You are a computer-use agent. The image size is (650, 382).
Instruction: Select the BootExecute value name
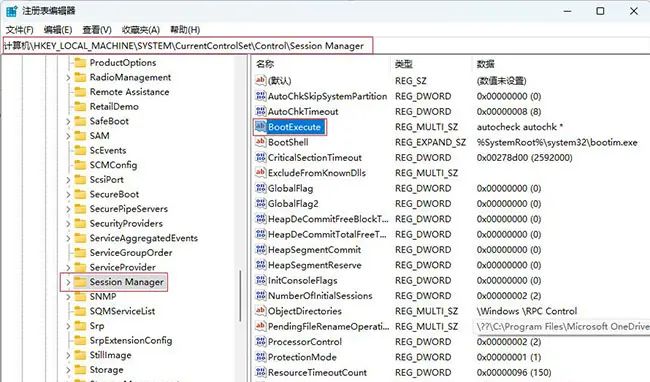(294, 127)
